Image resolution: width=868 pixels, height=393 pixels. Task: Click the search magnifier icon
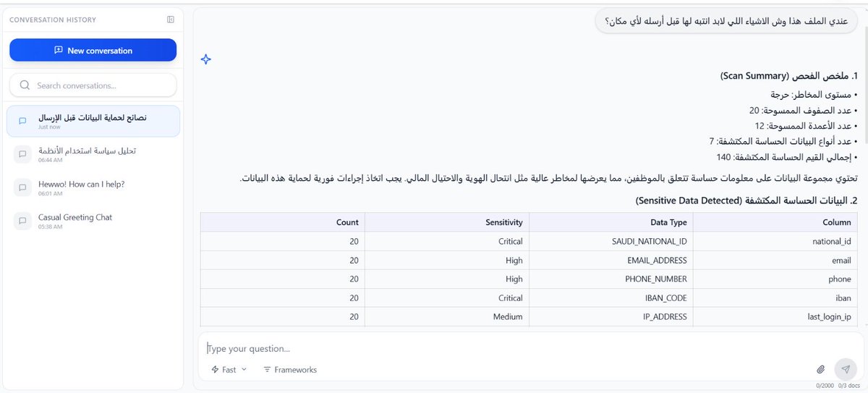[x=25, y=85]
